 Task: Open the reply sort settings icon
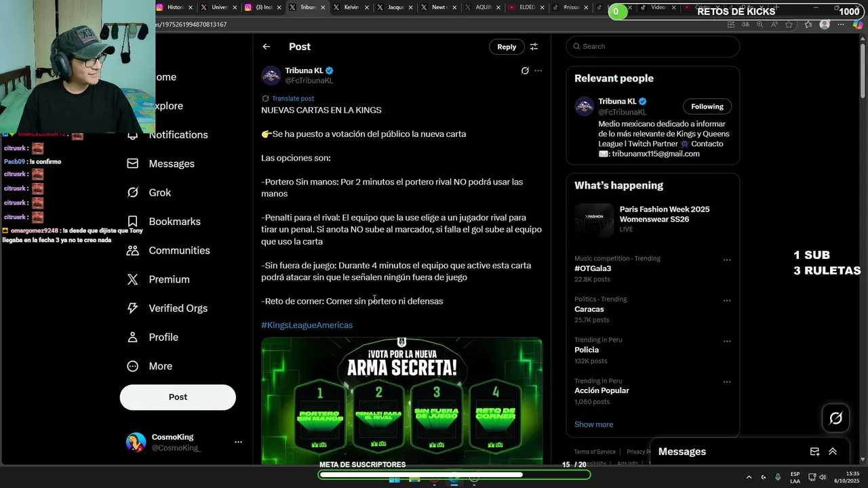coord(534,47)
